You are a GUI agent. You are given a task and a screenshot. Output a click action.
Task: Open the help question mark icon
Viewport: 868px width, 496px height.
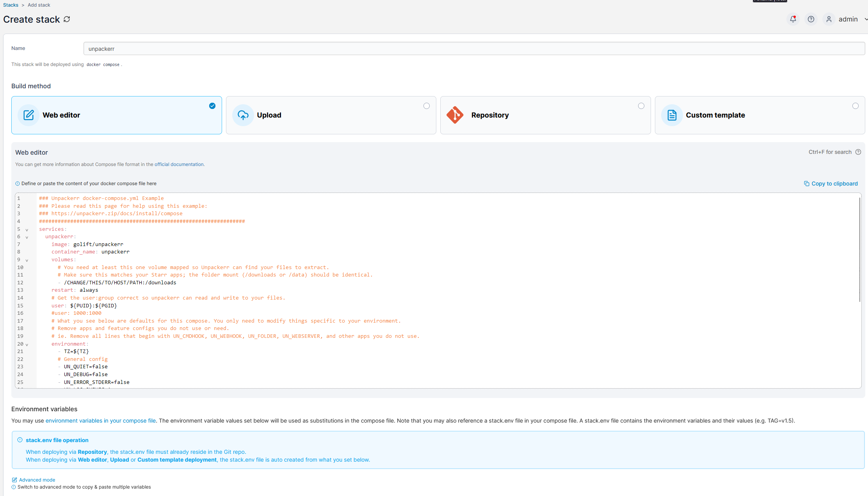tap(811, 19)
